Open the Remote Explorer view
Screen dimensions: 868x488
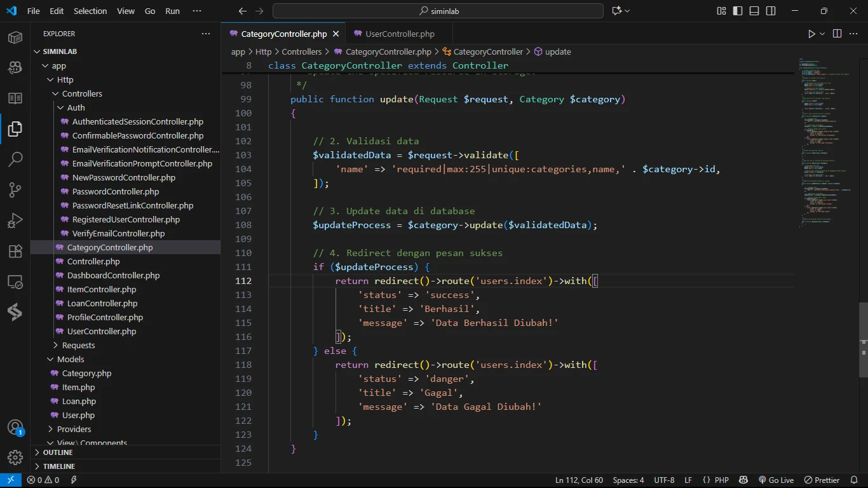(x=15, y=281)
